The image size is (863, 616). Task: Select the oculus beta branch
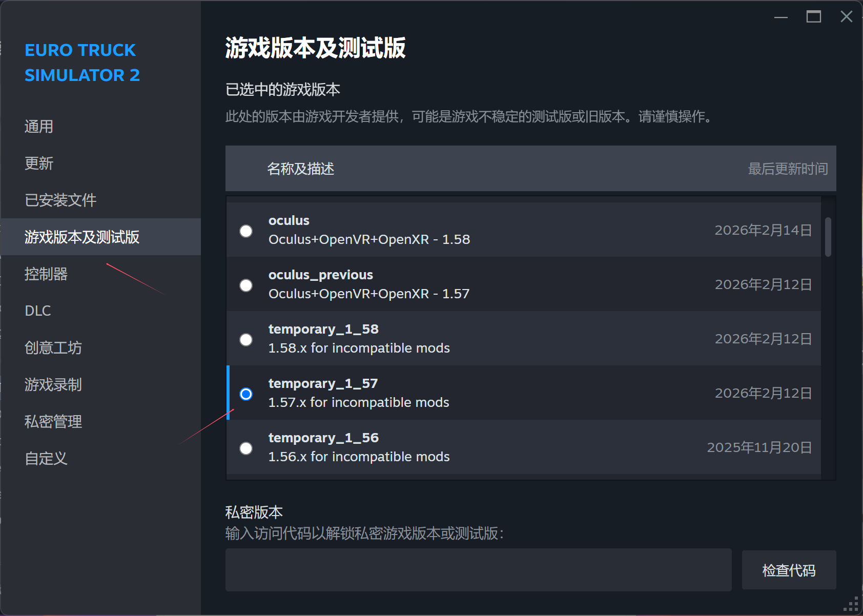pyautogui.click(x=246, y=231)
